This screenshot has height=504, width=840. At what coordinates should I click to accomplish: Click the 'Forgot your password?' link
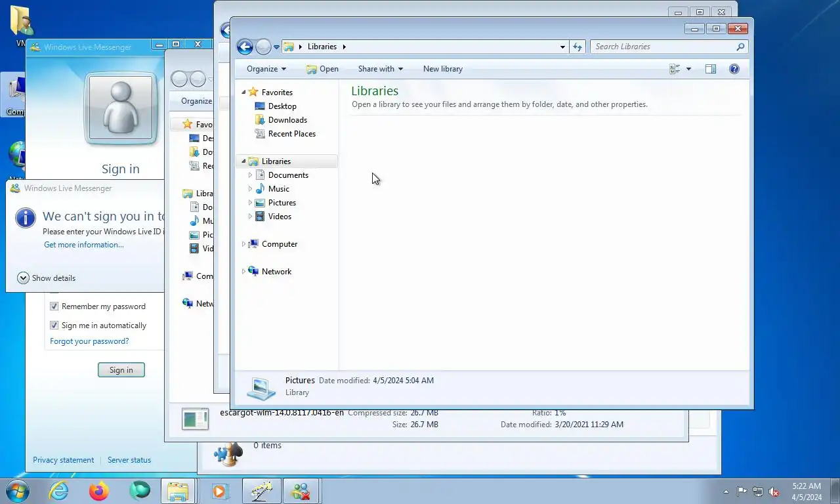89,341
